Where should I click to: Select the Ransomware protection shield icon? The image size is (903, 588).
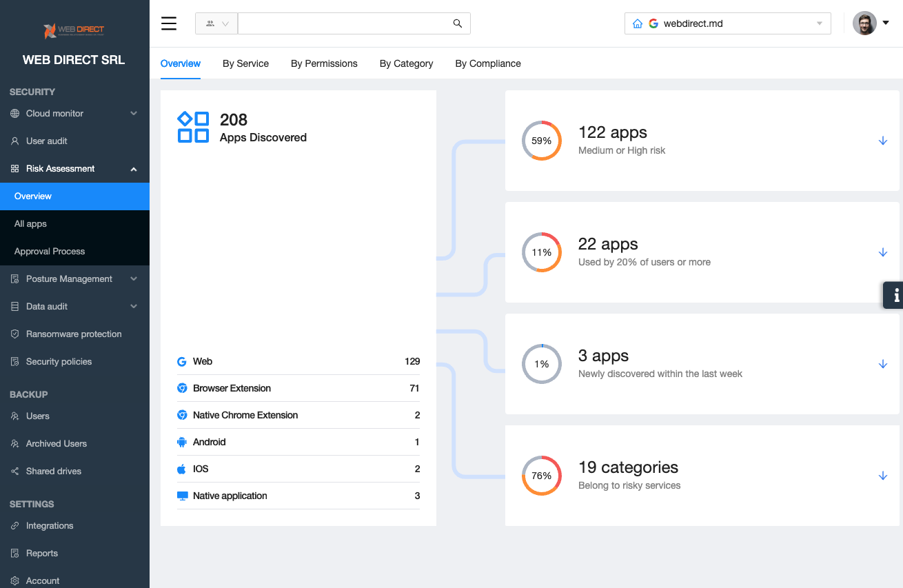(x=15, y=334)
